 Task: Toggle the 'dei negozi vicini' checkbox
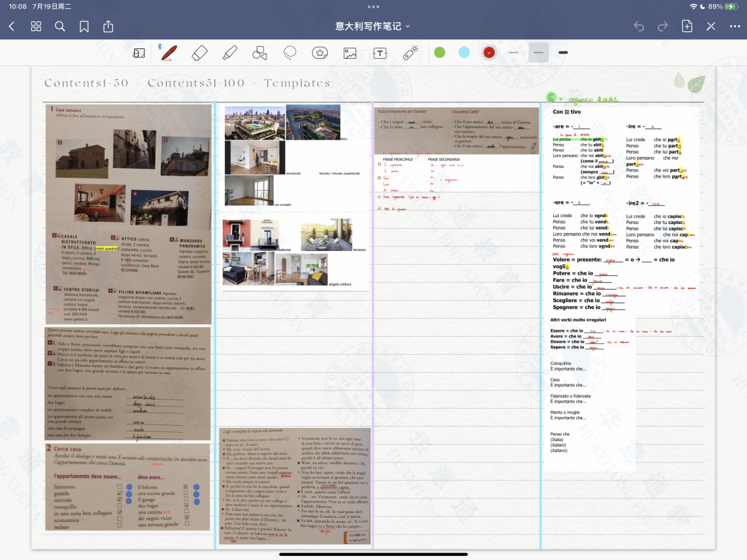pos(187,517)
